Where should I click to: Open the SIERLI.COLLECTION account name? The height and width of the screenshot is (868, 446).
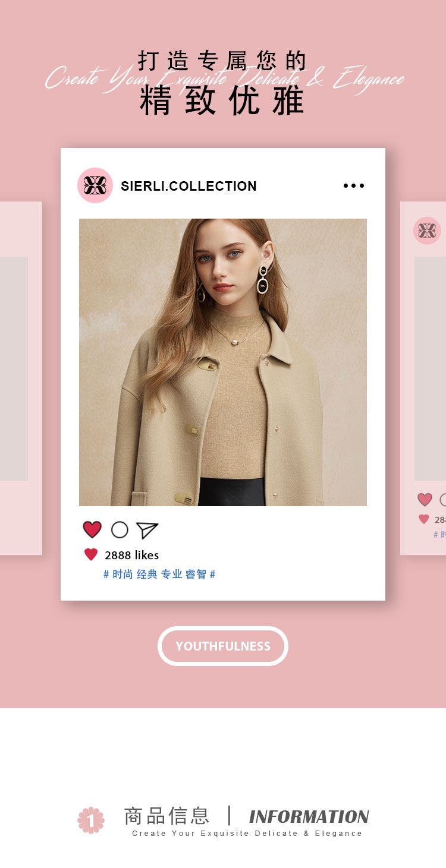(x=189, y=186)
